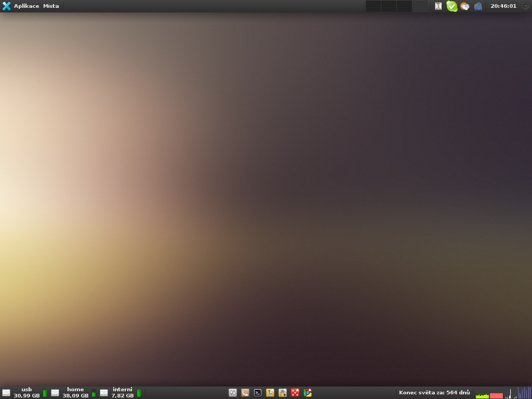Open the Místa menu
This screenshot has width=532, height=399.
[x=51, y=6]
